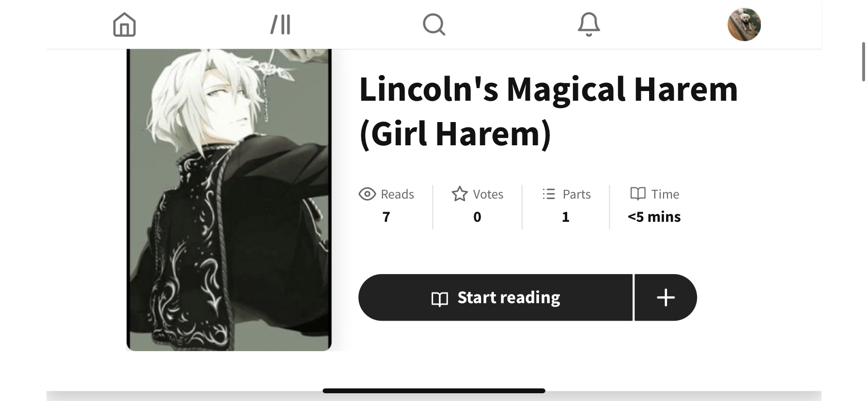
Task: Add story to library with plus button
Action: [666, 297]
